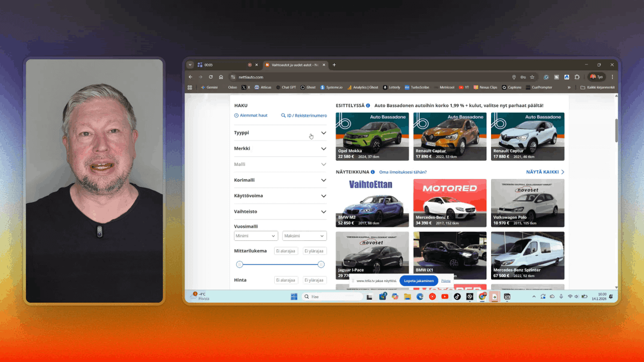
Task: Click the Lopeta jakaminen button
Action: [419, 280]
